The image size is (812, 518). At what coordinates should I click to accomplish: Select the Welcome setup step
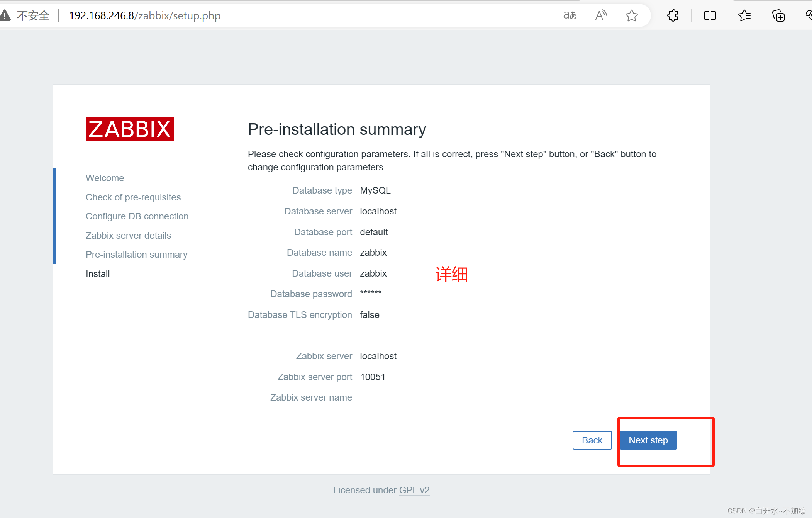[105, 178]
